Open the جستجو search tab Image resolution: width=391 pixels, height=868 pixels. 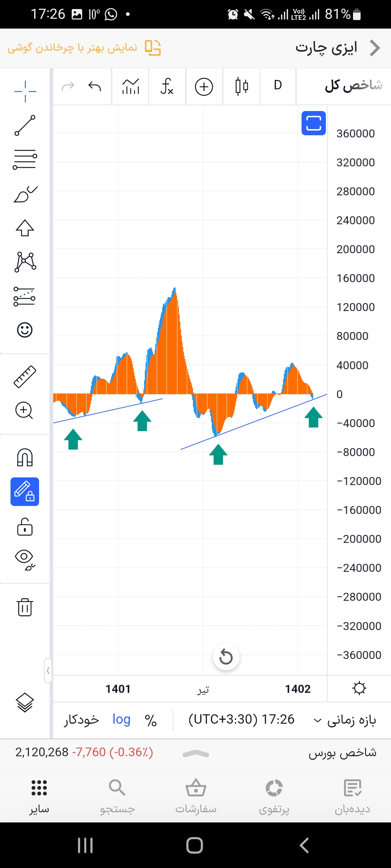coord(117,797)
